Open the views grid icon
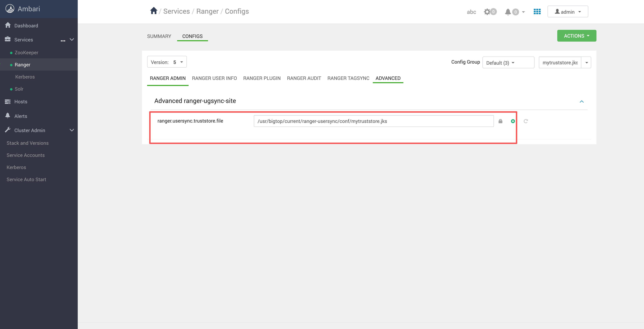This screenshot has width=644, height=329. (537, 11)
